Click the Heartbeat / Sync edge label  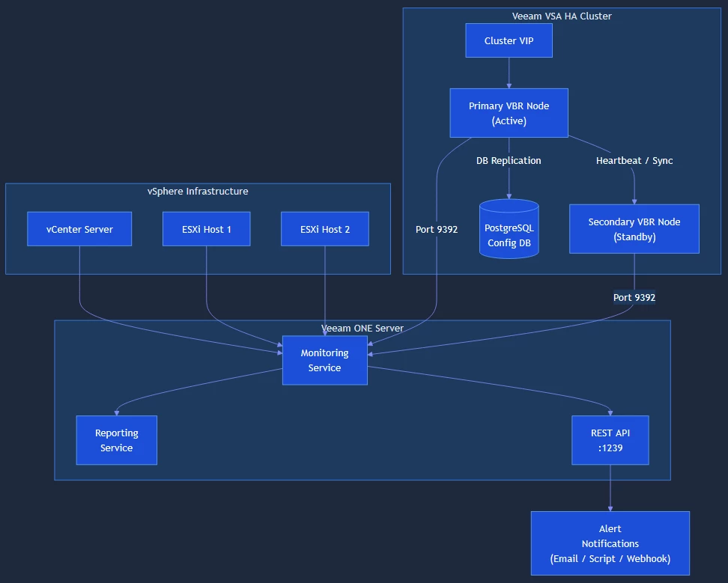coord(634,160)
